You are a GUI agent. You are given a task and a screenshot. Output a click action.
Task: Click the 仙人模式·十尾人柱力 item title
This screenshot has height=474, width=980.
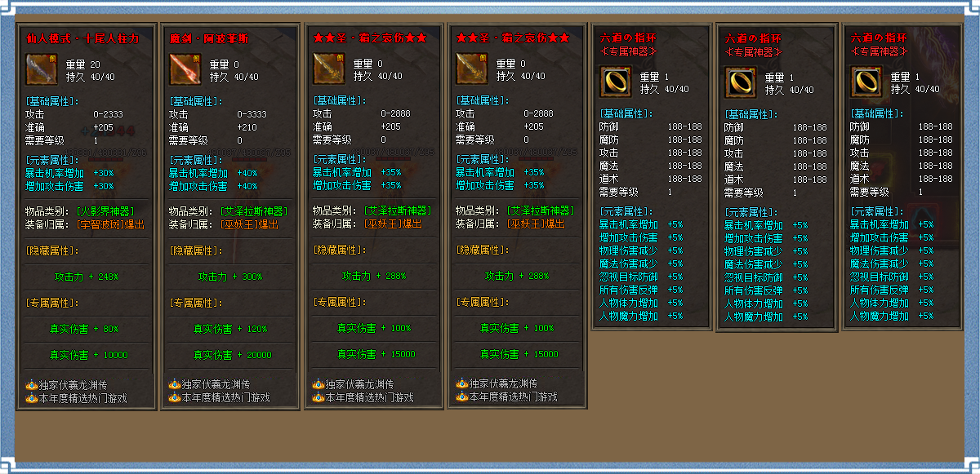click(x=82, y=38)
